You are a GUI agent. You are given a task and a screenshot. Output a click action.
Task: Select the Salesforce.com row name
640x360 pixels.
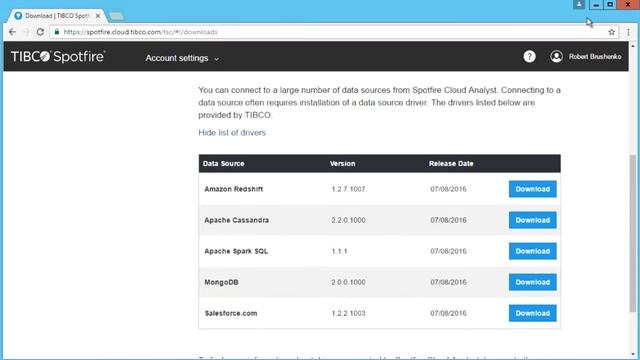pos(231,313)
